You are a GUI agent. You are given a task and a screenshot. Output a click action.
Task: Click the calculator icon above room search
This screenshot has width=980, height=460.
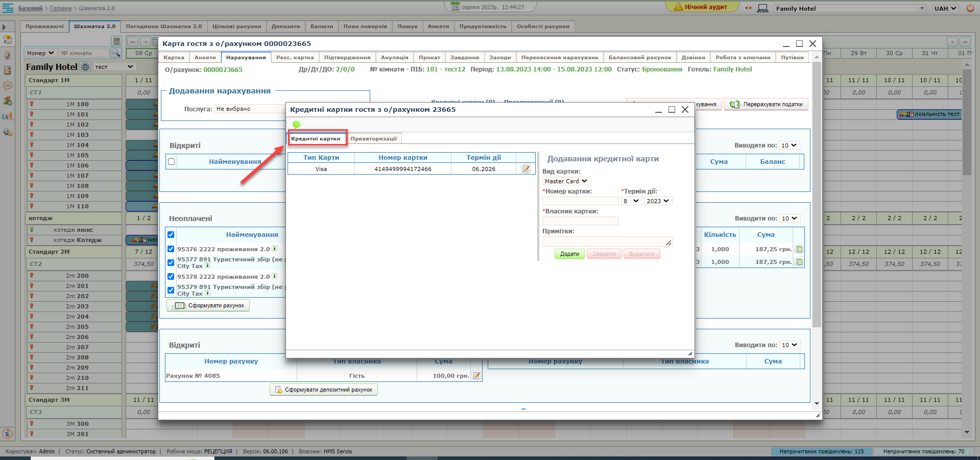coord(116,41)
